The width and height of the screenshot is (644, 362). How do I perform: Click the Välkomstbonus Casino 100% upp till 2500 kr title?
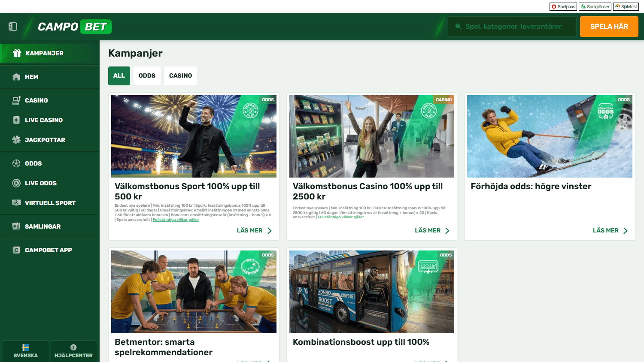click(x=368, y=191)
